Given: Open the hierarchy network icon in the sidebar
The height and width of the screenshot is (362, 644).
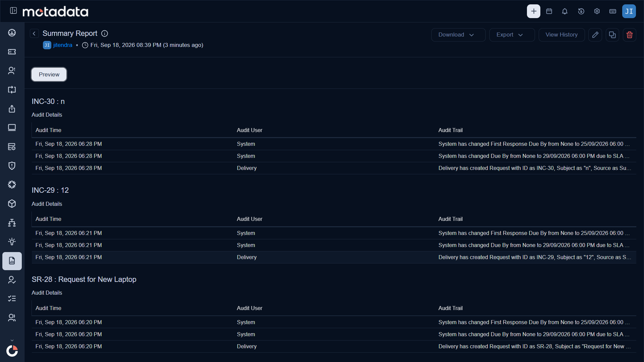Looking at the screenshot, I should point(12,223).
